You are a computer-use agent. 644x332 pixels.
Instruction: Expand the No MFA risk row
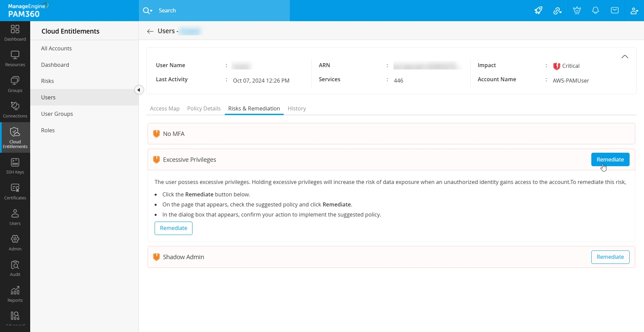click(391, 134)
